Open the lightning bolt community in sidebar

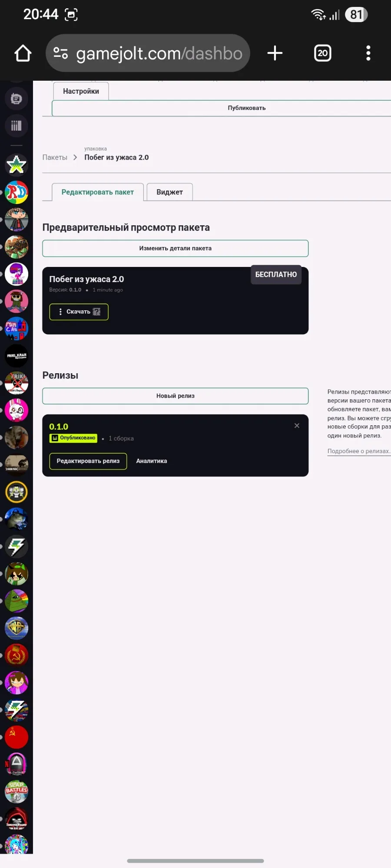[x=16, y=547]
